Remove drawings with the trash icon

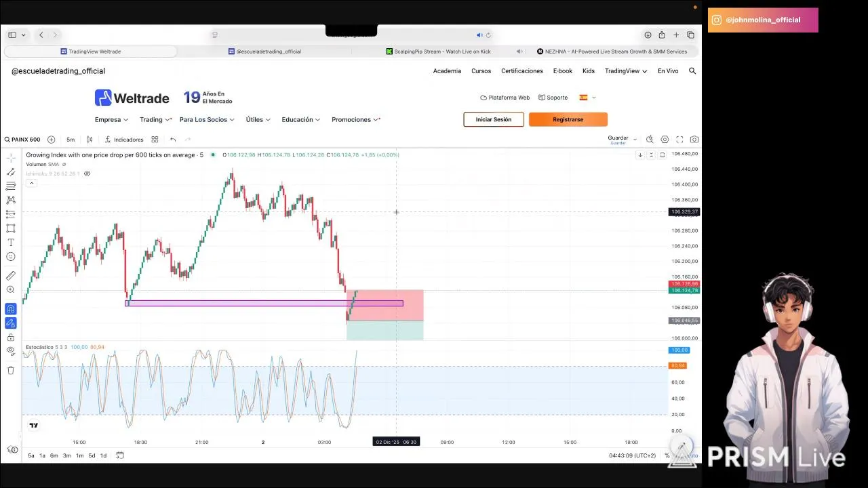(11, 370)
